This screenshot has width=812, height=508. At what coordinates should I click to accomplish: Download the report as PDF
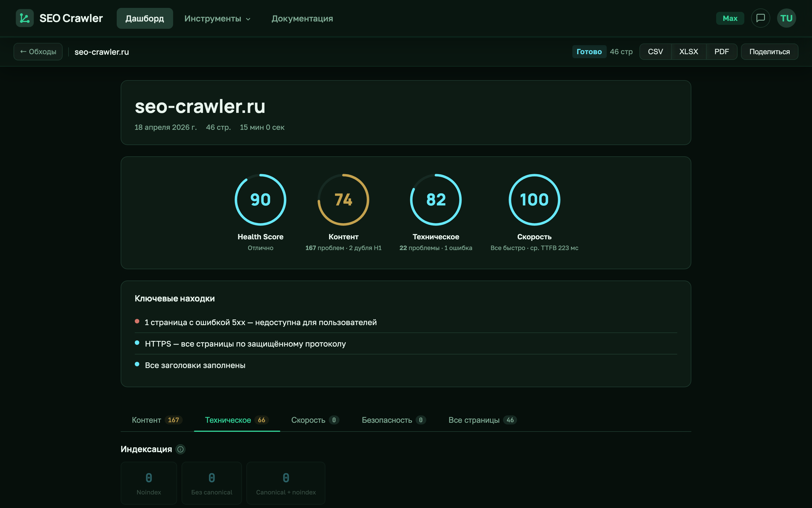pyautogui.click(x=721, y=52)
